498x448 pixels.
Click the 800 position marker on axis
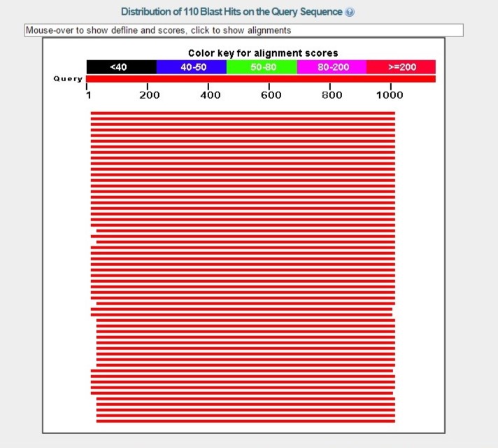click(331, 95)
